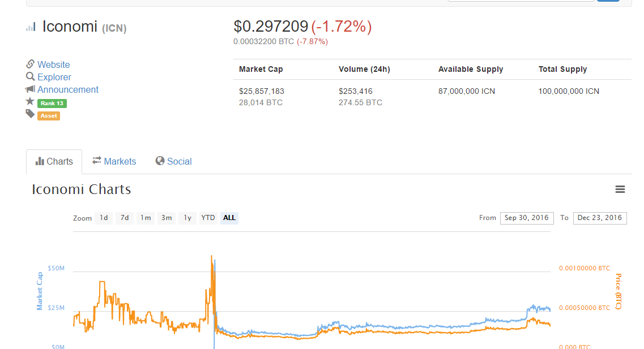This screenshot has width=644, height=349.
Task: Click the $25M axis label
Action: [56, 308]
